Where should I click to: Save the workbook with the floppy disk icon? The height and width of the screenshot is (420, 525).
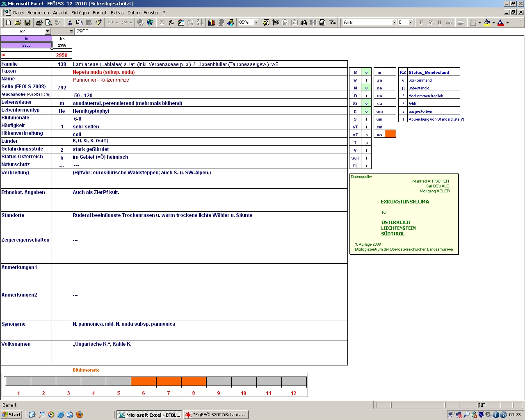pos(27,23)
